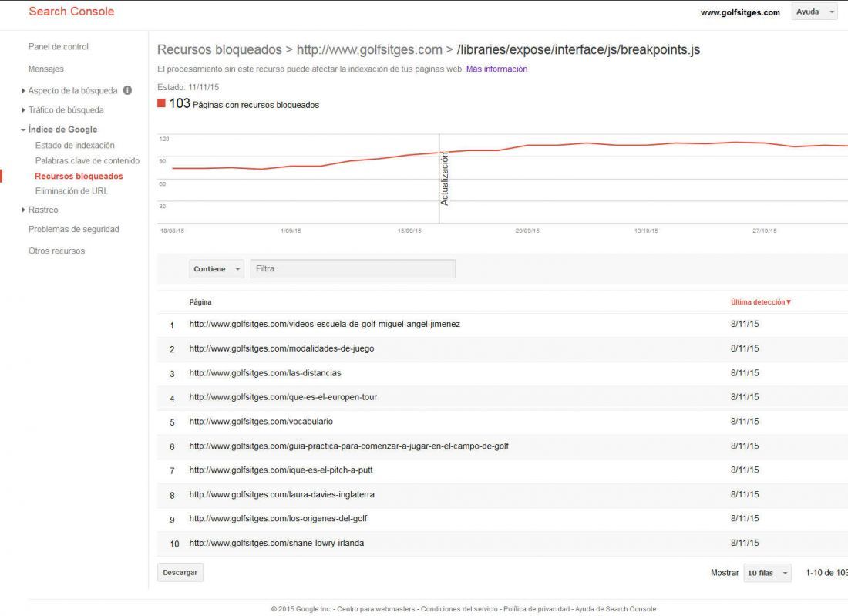
Task: Click Política de privacidad footer link
Action: click(x=537, y=609)
